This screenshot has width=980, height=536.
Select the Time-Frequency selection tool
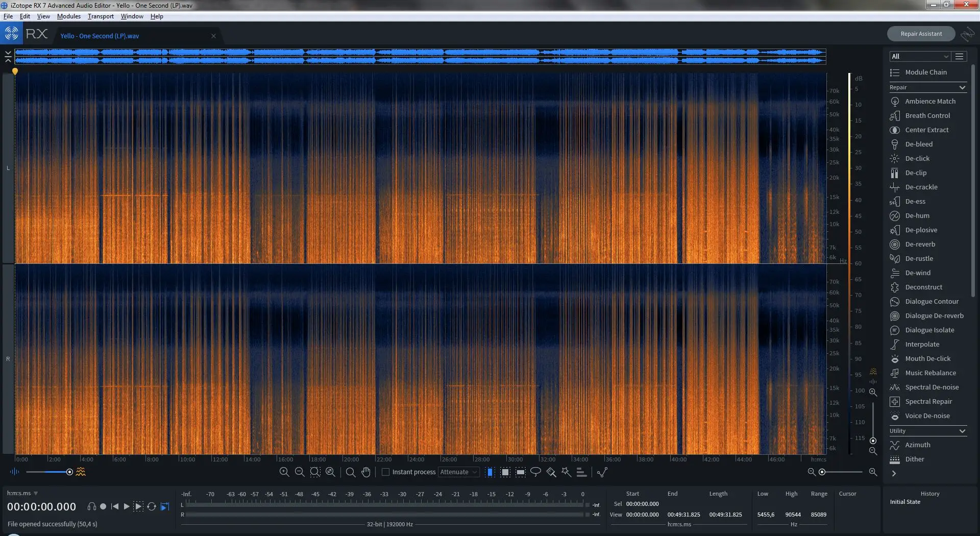tap(505, 472)
